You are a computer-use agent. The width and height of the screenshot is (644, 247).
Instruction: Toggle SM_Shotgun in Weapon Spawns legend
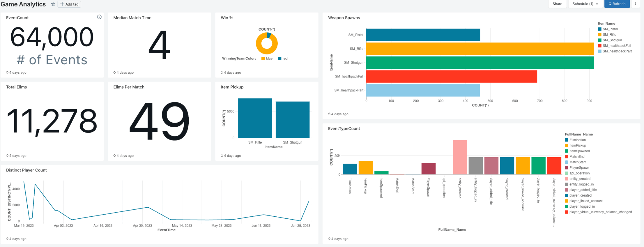(x=610, y=40)
